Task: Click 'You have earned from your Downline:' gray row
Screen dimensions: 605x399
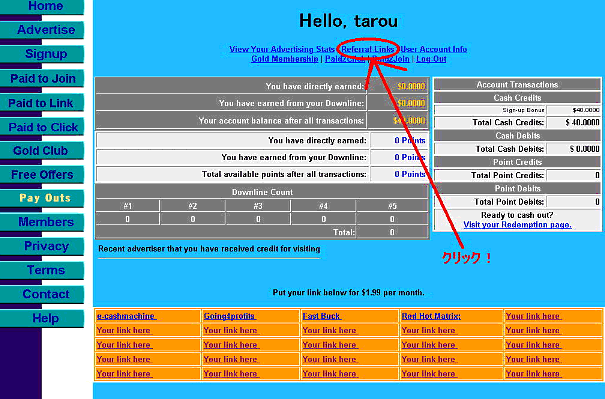Action: [262, 103]
